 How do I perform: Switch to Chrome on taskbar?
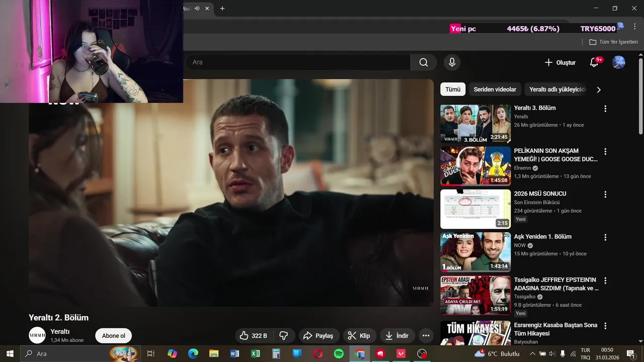click(360, 353)
